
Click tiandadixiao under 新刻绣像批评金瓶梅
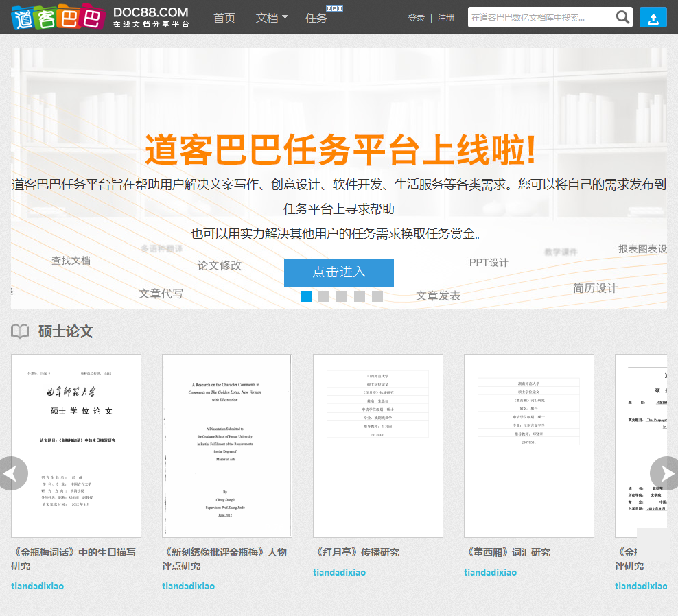[189, 587]
